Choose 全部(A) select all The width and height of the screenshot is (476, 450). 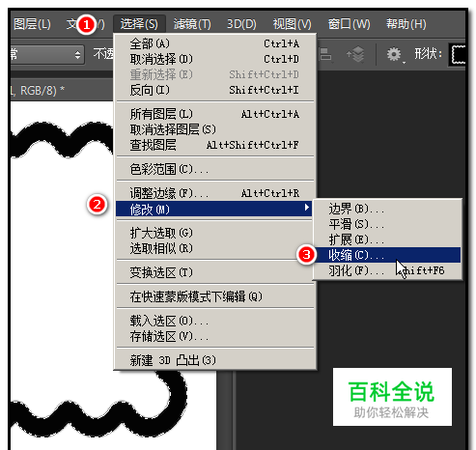pos(214,43)
